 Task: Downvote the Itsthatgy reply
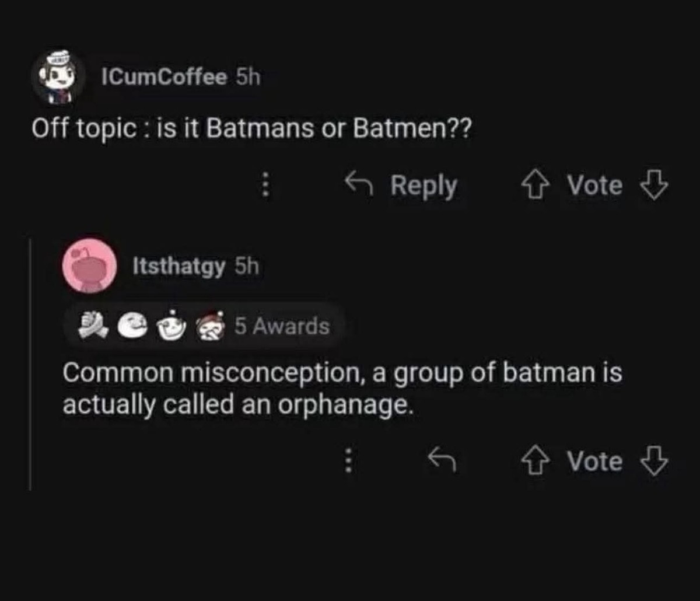(x=653, y=461)
